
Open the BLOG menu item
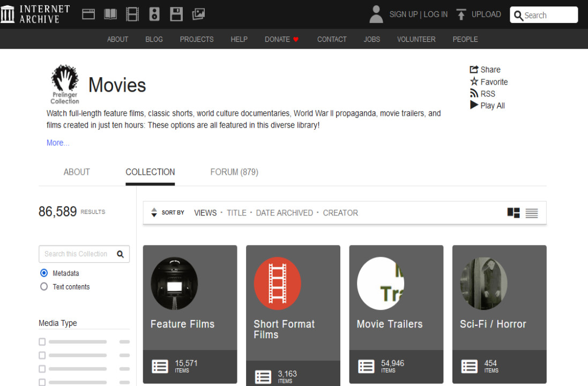coord(154,39)
